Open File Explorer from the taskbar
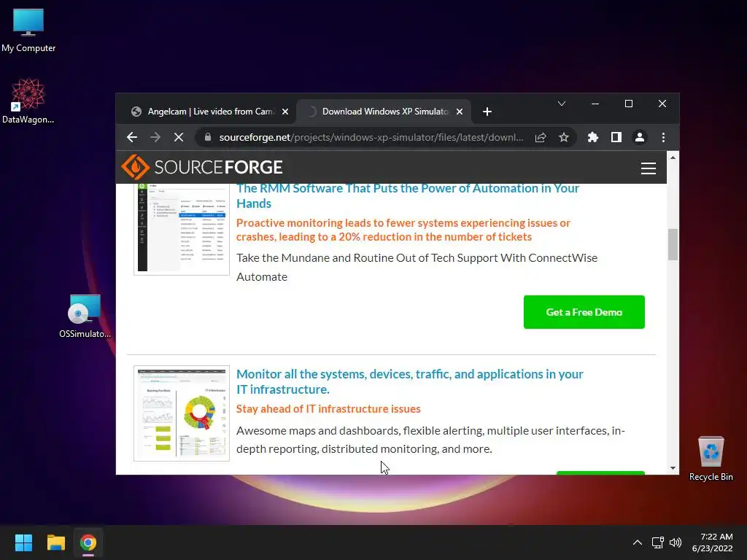This screenshot has height=560, width=747. coord(55,542)
